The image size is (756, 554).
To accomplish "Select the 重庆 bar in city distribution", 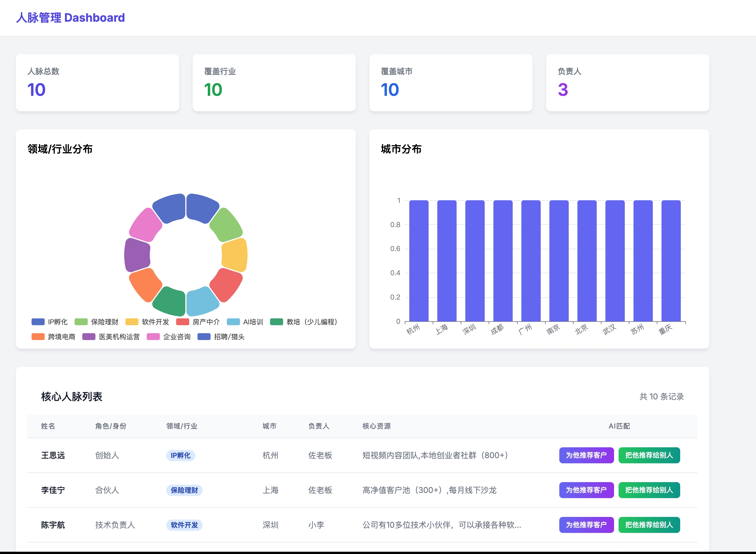I will tap(671, 261).
